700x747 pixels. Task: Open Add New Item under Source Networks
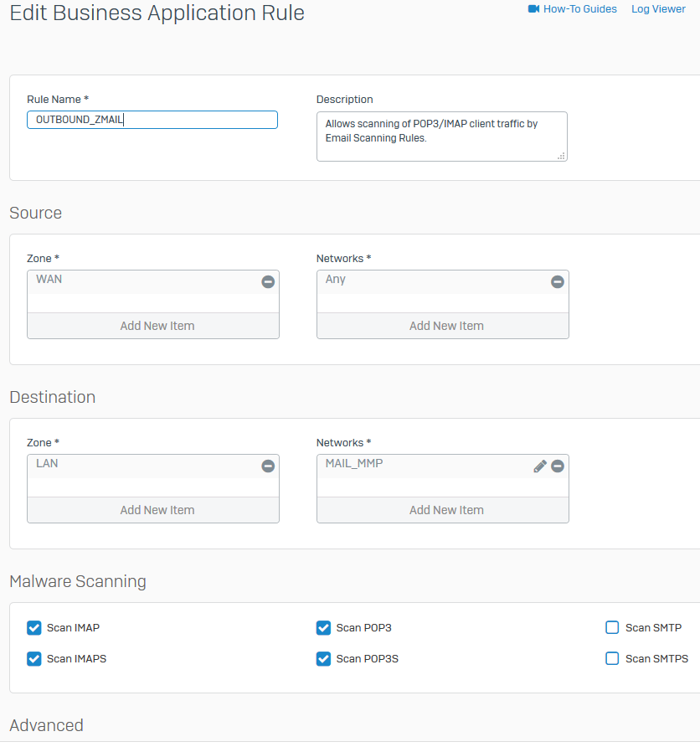click(x=445, y=326)
